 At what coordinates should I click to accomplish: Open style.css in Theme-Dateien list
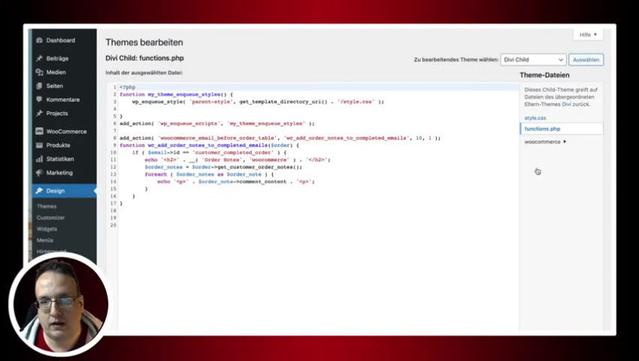(535, 118)
